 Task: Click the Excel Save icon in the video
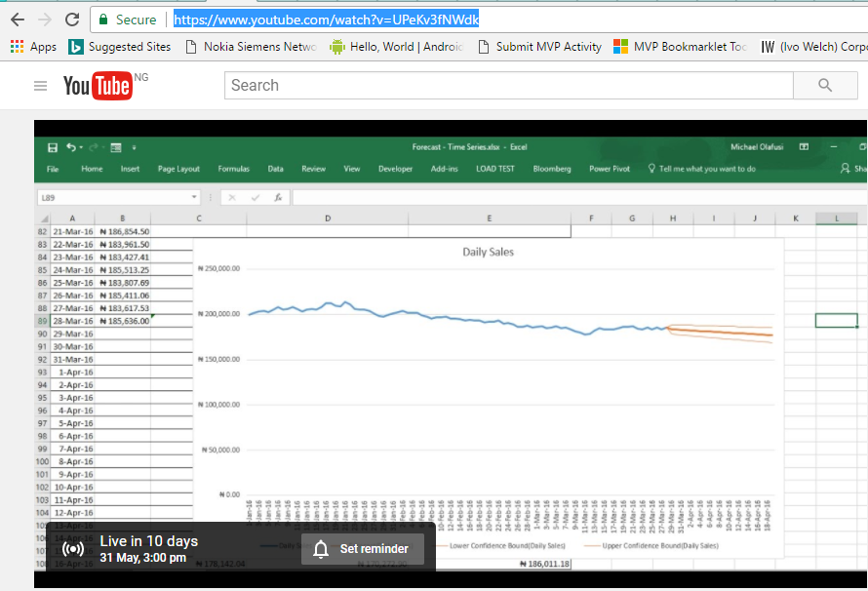coord(53,147)
